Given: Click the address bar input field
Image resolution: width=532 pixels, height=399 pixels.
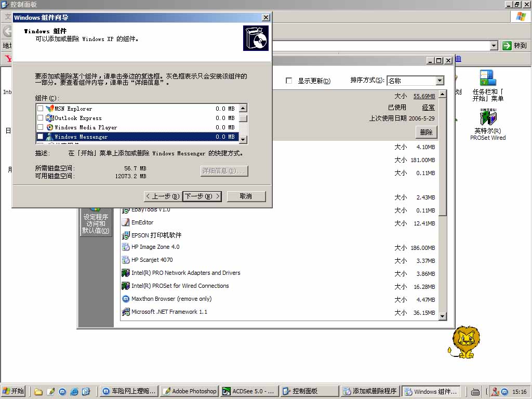Looking at the screenshot, I should [x=380, y=46].
